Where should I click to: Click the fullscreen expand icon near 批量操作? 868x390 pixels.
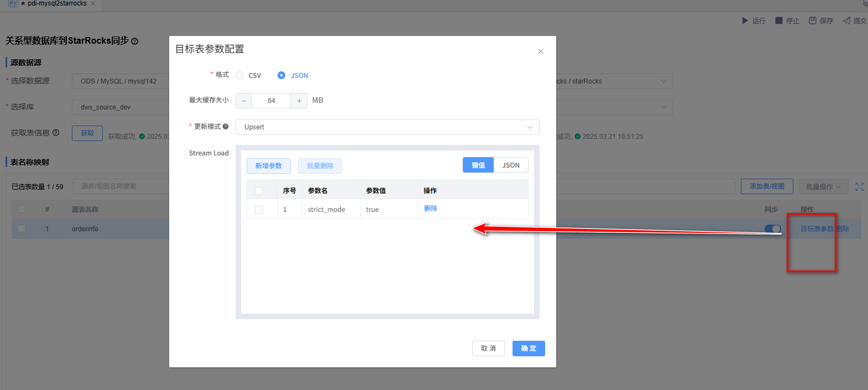[859, 187]
